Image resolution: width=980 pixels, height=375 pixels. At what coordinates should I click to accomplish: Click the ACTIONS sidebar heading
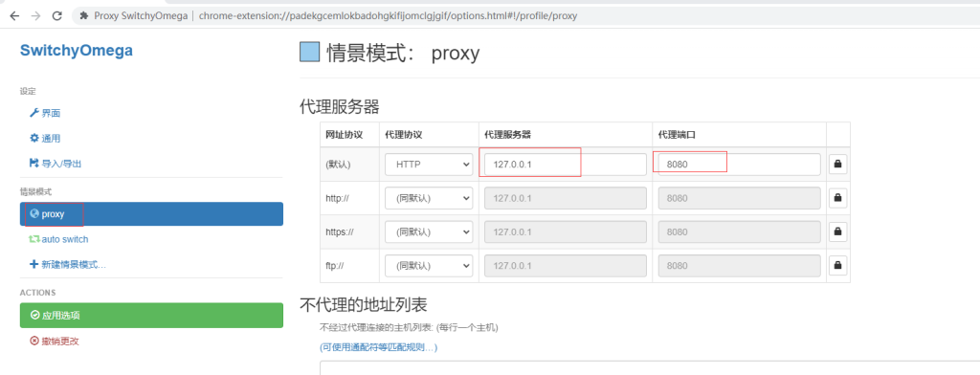[x=37, y=293]
